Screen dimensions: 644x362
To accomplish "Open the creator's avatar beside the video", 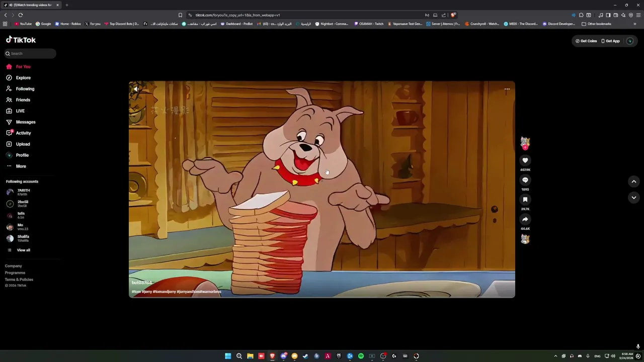I will (525, 142).
